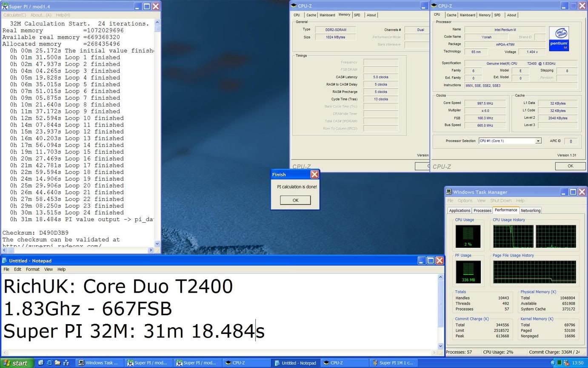
Task: Close the Finish dialog with X
Action: pyautogui.click(x=314, y=174)
